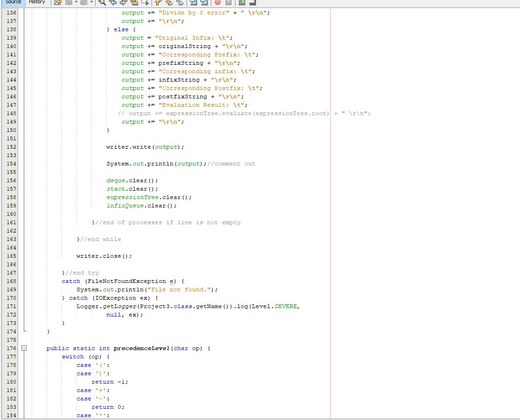Viewport: 520px width, 420px height.
Task: Click the postfixString variable on line 146
Action: (x=183, y=96)
